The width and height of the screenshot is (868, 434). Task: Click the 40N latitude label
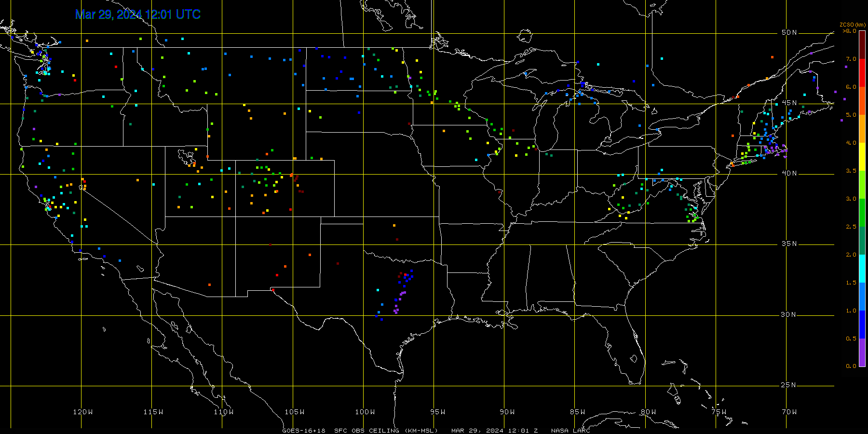pyautogui.click(x=789, y=174)
